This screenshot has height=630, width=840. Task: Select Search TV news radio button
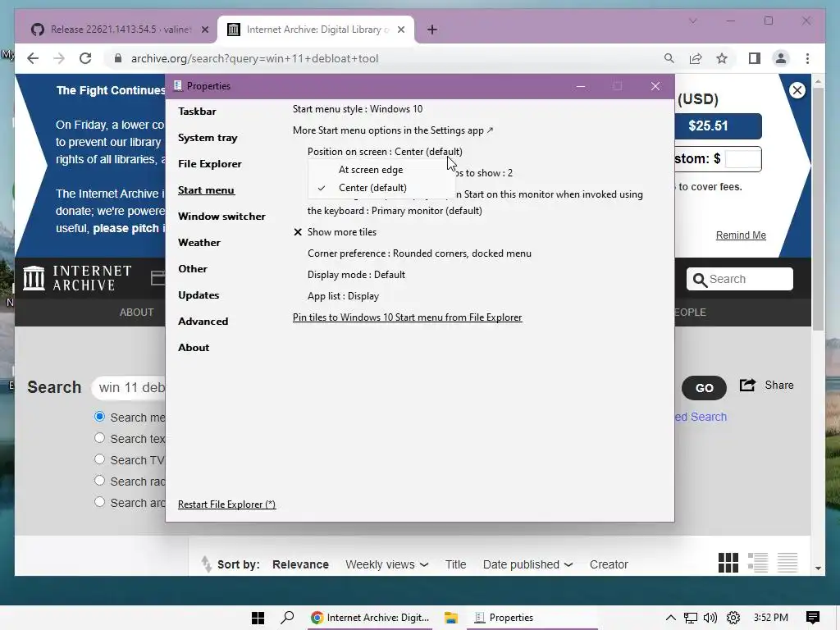(99, 459)
